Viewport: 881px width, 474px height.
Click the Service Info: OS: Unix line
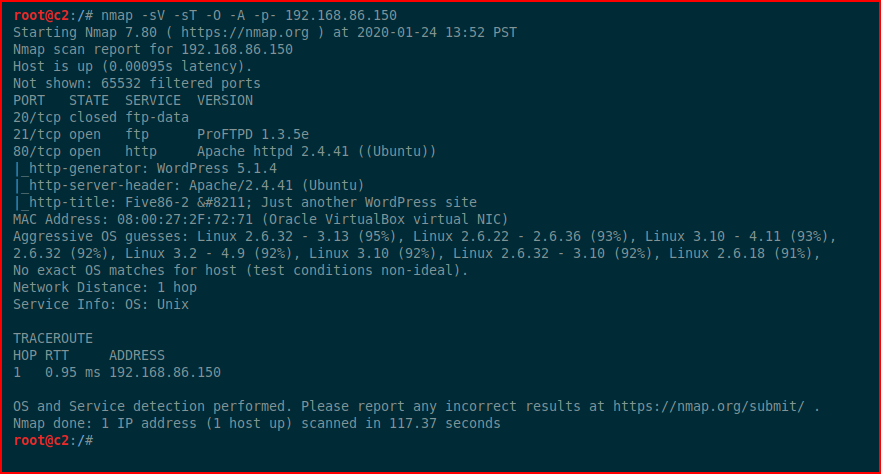[101, 304]
